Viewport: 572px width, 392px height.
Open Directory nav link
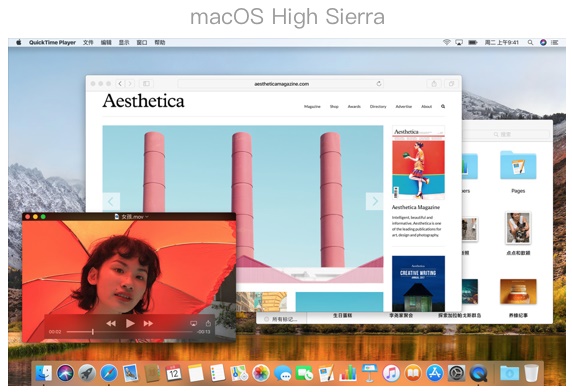click(x=378, y=106)
